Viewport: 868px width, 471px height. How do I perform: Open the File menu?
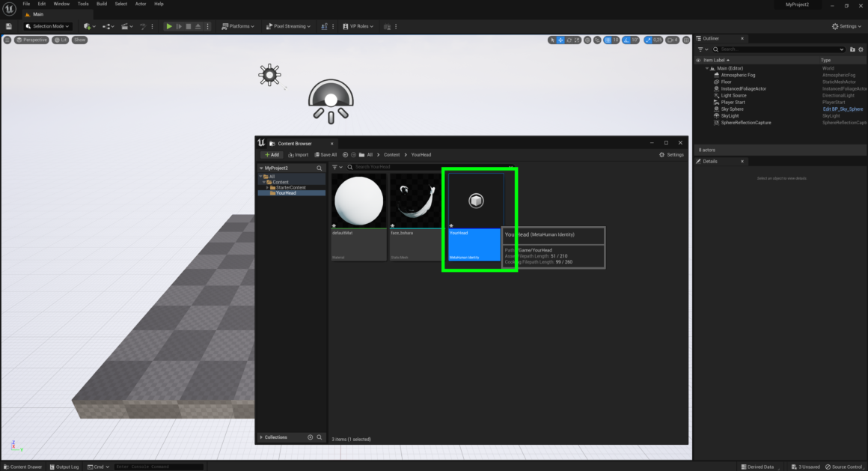click(x=26, y=4)
